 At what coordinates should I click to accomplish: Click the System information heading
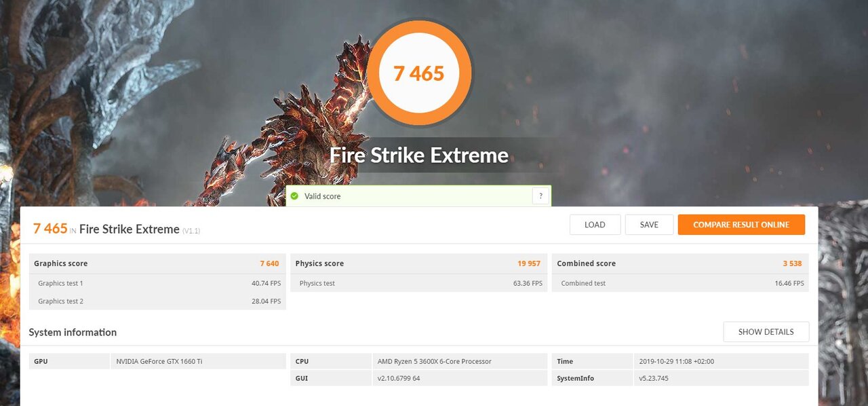(73, 332)
